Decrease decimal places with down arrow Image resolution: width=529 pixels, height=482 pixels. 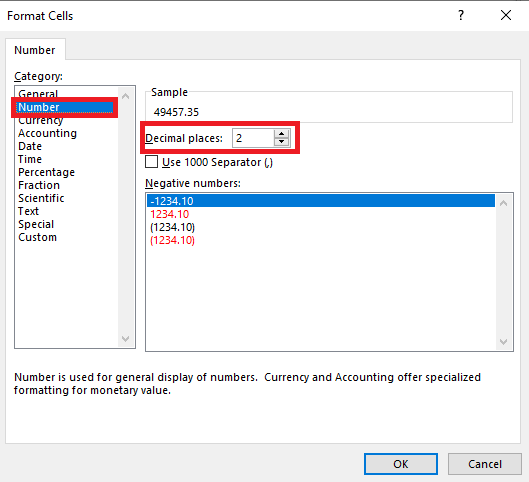point(281,142)
